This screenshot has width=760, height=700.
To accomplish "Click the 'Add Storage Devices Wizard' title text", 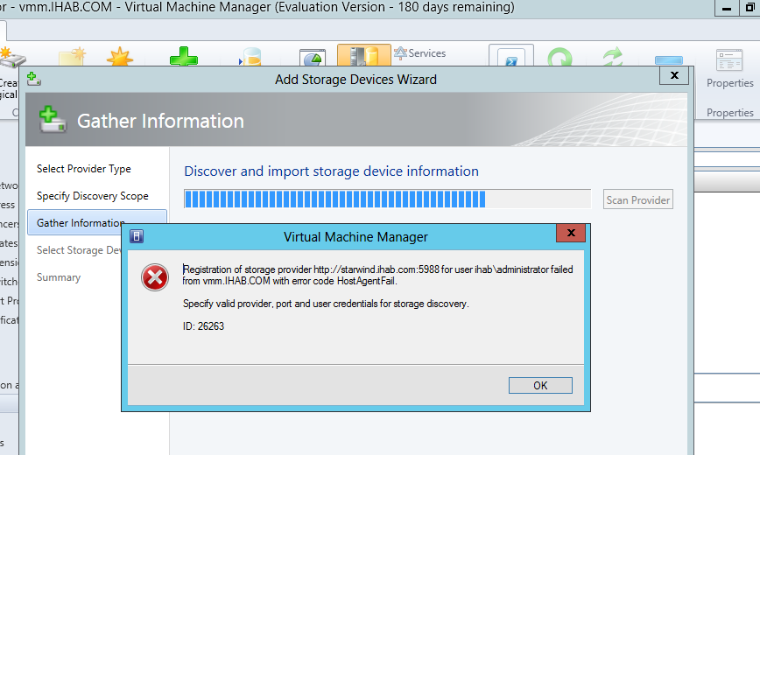I will pyautogui.click(x=355, y=80).
